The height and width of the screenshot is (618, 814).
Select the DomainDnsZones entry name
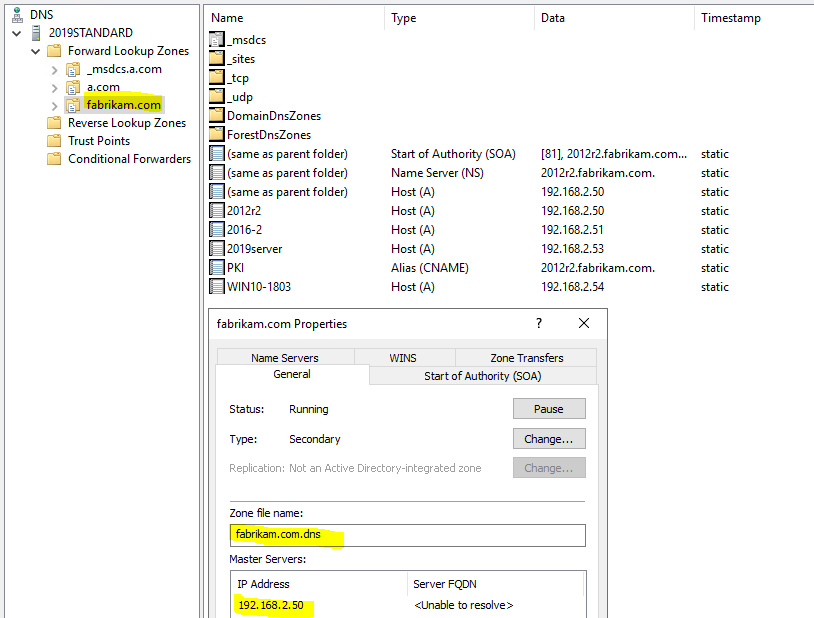(274, 116)
